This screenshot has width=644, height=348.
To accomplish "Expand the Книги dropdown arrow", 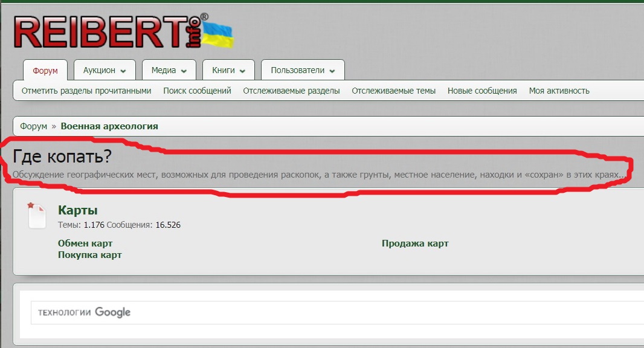I will tap(242, 71).
